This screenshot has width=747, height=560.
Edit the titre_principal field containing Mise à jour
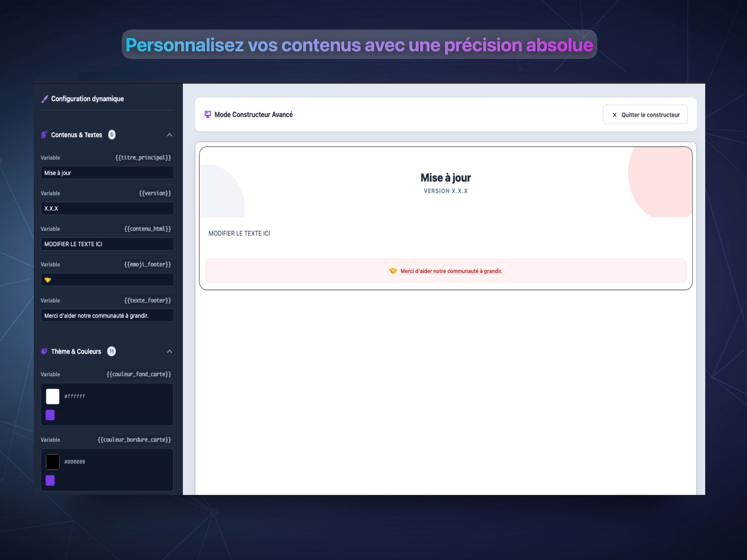click(107, 173)
